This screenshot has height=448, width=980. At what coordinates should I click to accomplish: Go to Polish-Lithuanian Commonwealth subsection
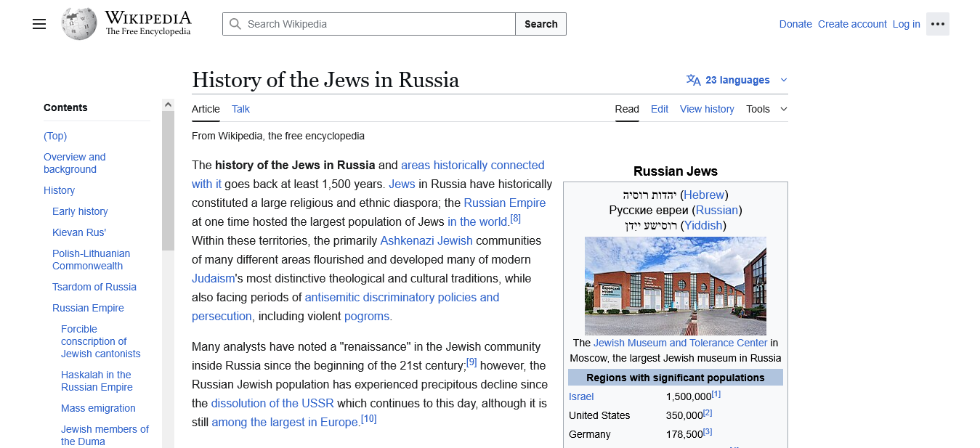[x=91, y=259]
